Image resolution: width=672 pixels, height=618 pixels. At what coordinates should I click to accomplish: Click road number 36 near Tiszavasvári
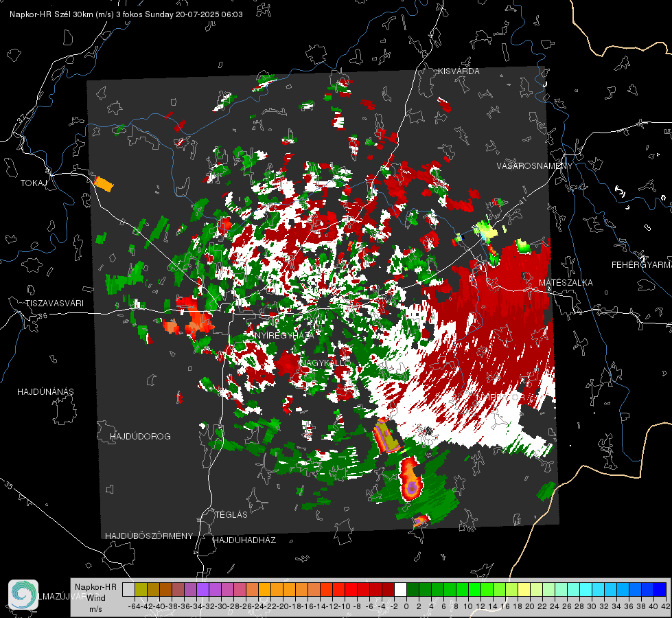click(43, 316)
